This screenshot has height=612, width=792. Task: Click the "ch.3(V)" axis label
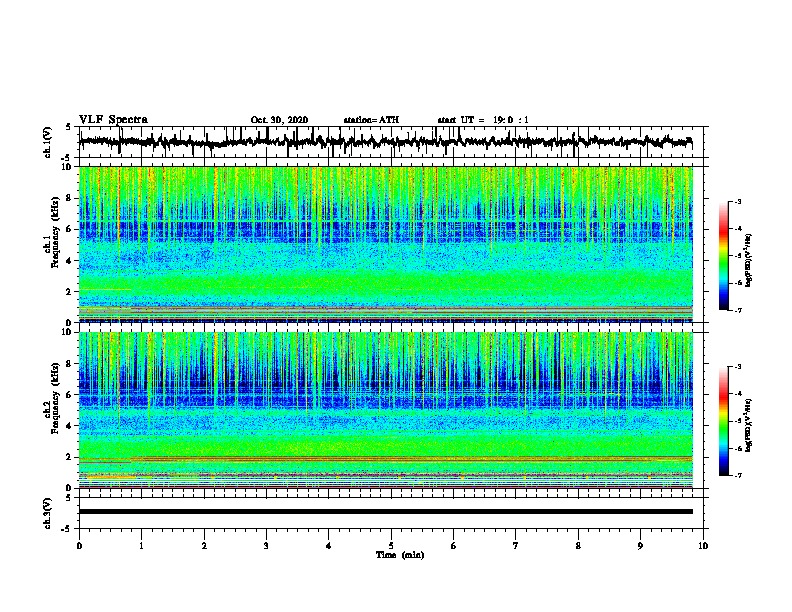coord(48,513)
